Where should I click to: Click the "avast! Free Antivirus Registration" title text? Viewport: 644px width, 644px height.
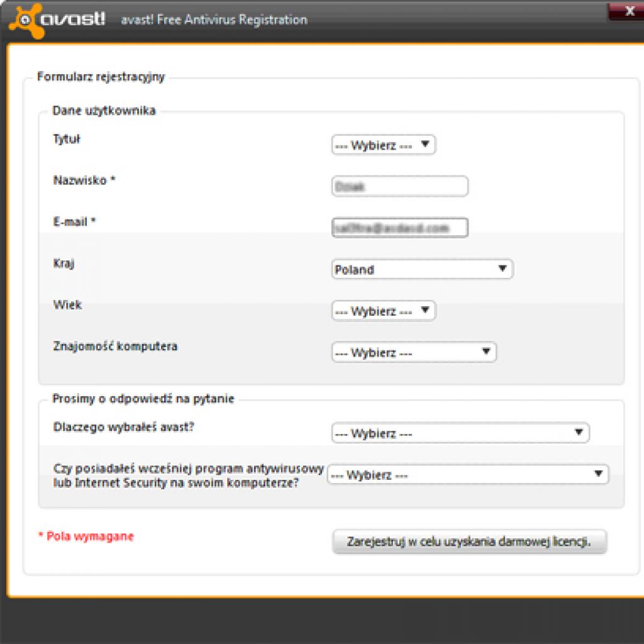214,19
